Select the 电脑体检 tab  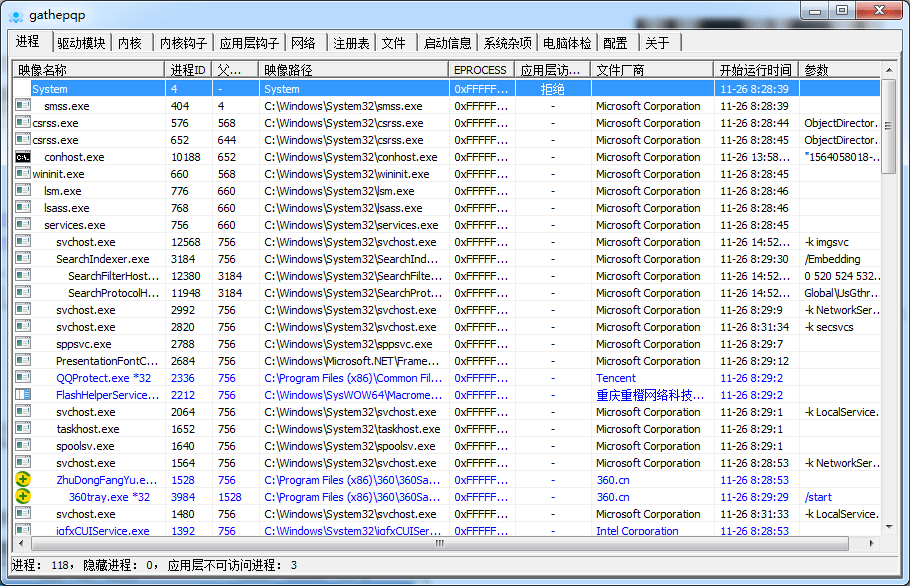[567, 43]
